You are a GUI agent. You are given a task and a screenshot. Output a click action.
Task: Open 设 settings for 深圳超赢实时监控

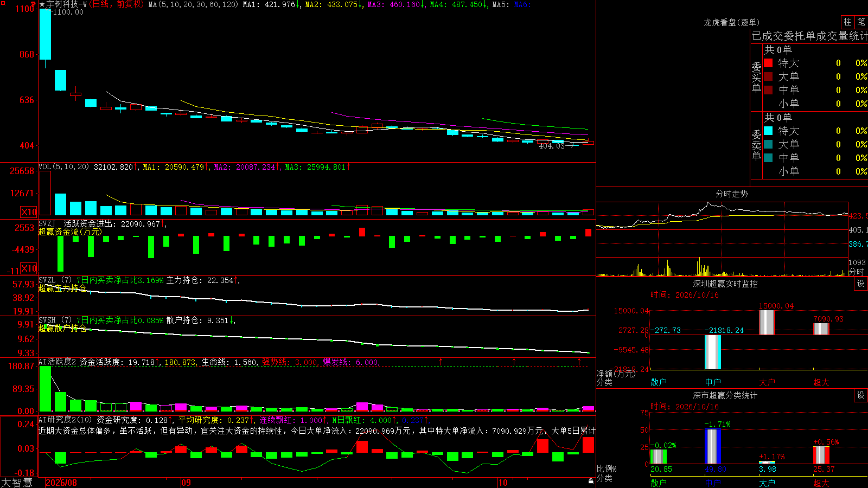861,284
